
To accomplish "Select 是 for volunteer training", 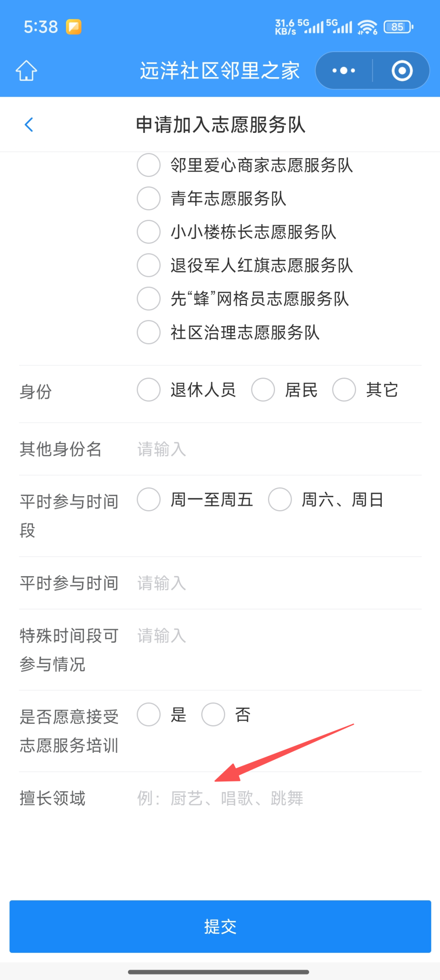I will point(149,715).
